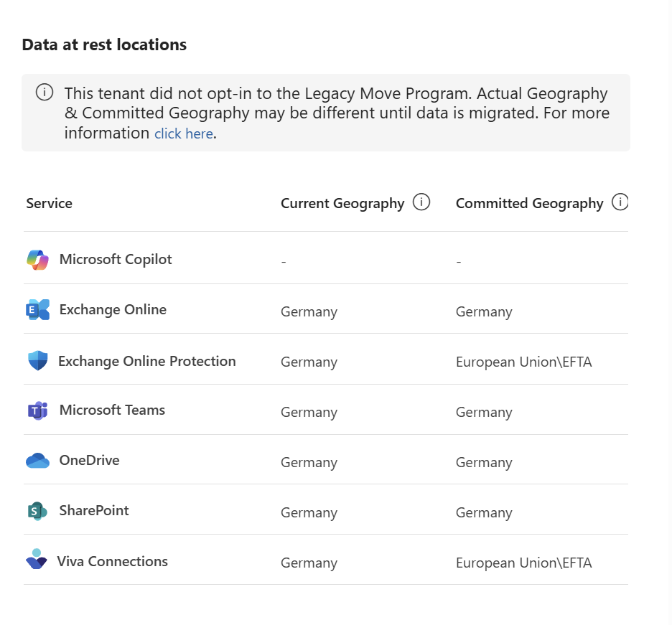Click the info icon in the notice banner
Viewport: 672px width, 625px height.
(x=45, y=92)
